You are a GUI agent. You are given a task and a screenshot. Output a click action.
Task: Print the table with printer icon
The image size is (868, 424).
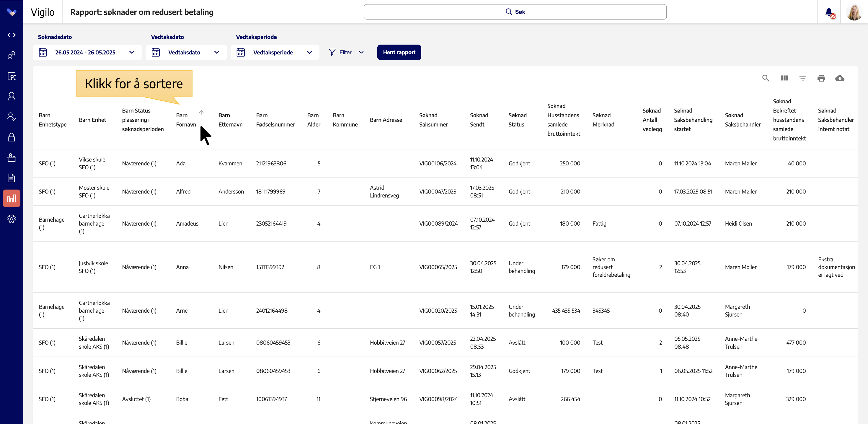click(821, 78)
